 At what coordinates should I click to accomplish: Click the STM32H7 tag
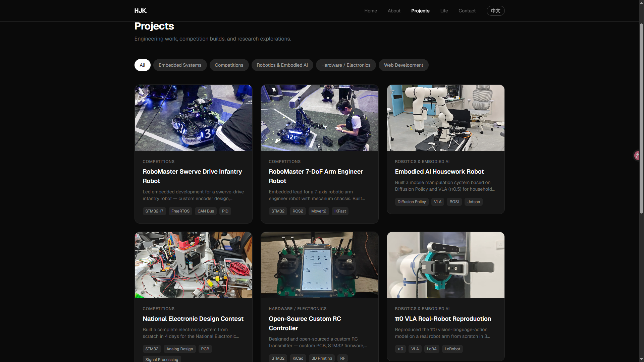154,211
